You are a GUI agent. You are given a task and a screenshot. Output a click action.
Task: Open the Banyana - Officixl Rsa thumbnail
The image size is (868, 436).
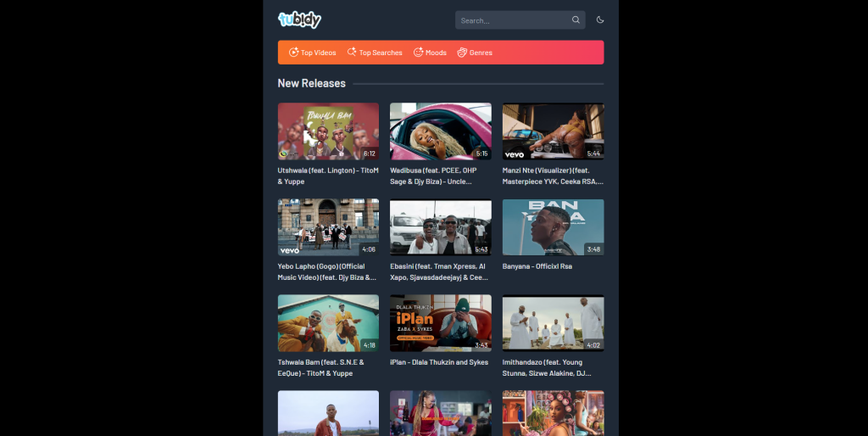[553, 227]
